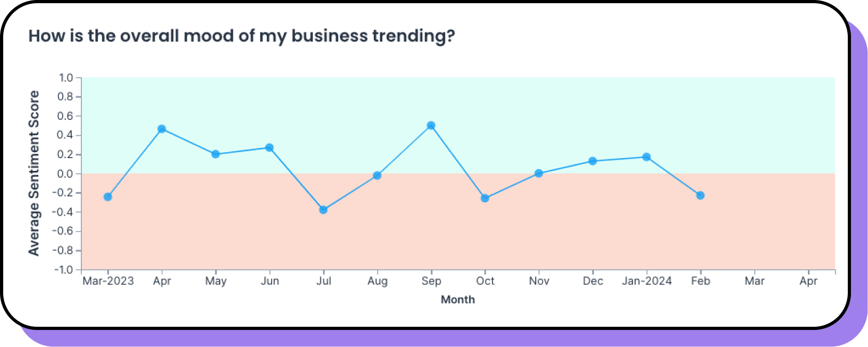Click the 'Month' x-axis title
This screenshot has width=868, height=347.
click(457, 300)
